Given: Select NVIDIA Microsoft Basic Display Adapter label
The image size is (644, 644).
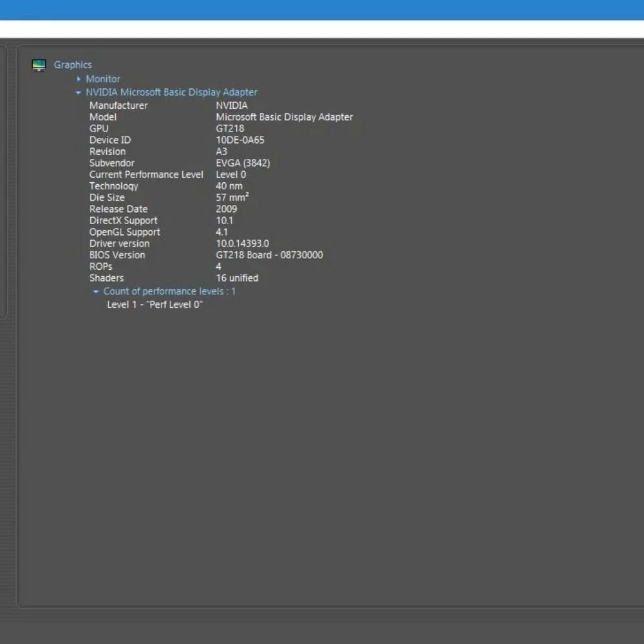Looking at the screenshot, I should point(172,92).
